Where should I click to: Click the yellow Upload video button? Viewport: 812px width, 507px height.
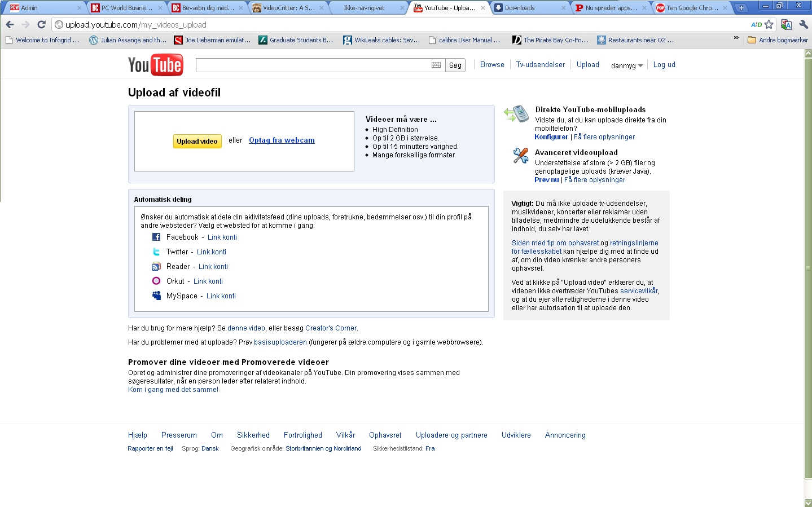click(x=197, y=141)
